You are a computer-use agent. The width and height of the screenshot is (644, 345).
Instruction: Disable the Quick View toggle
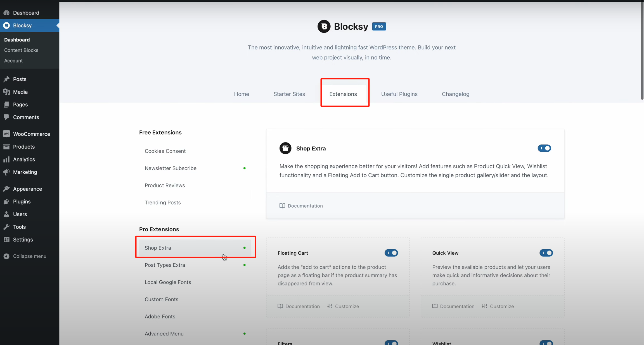[x=546, y=253]
